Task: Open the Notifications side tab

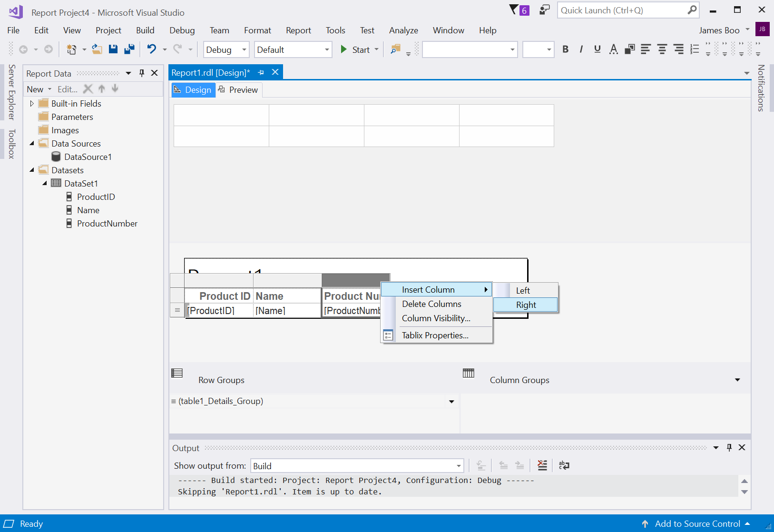Action: tap(761, 88)
